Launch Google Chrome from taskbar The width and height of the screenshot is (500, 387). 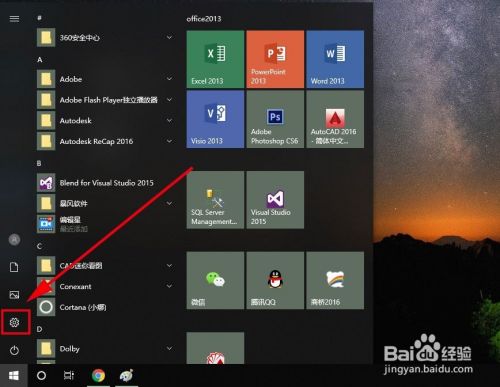point(98,376)
